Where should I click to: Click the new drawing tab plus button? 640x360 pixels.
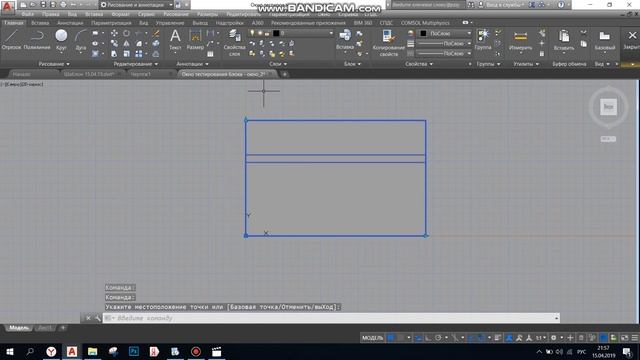pos(284,74)
